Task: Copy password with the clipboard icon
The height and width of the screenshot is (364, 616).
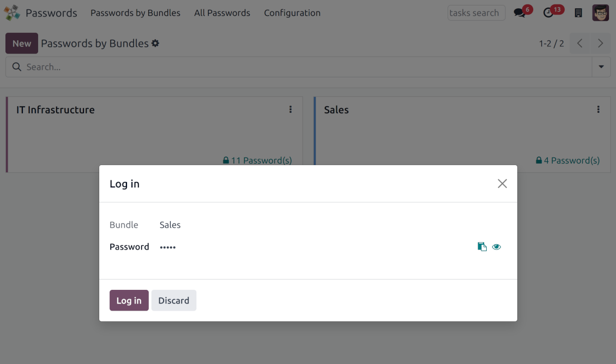Action: tap(482, 247)
